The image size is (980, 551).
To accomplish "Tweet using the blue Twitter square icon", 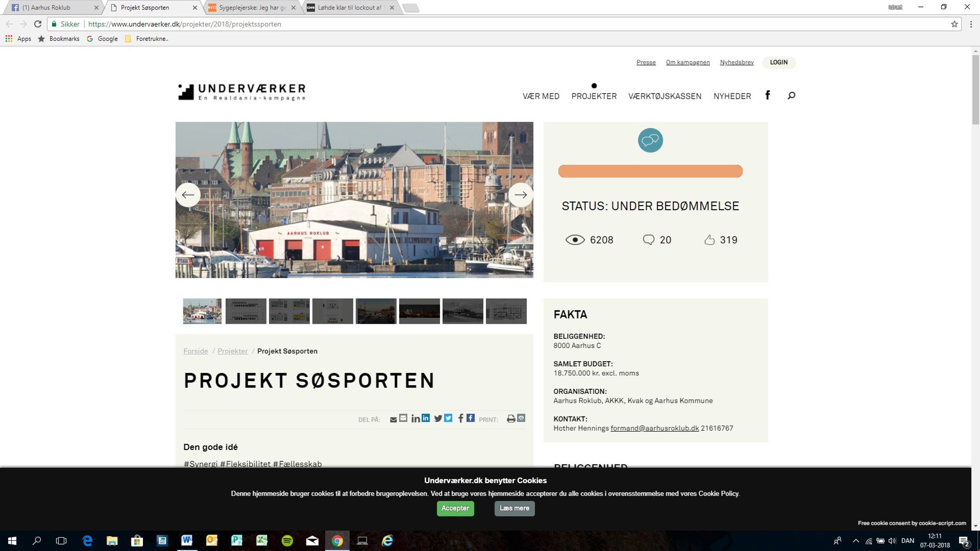I will (x=448, y=418).
